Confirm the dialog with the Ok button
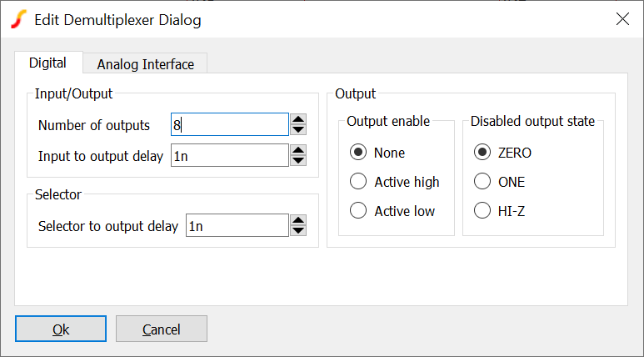 coord(61,329)
